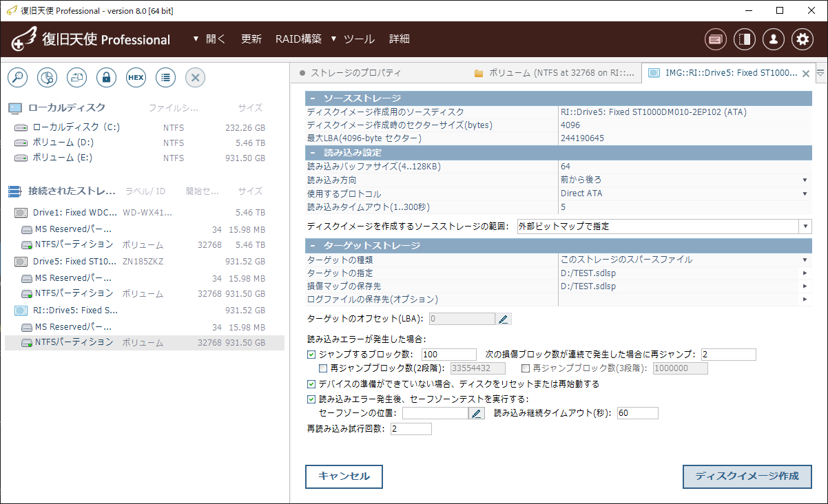Open the HEX viewer icon
This screenshot has height=504, width=828.
click(136, 77)
